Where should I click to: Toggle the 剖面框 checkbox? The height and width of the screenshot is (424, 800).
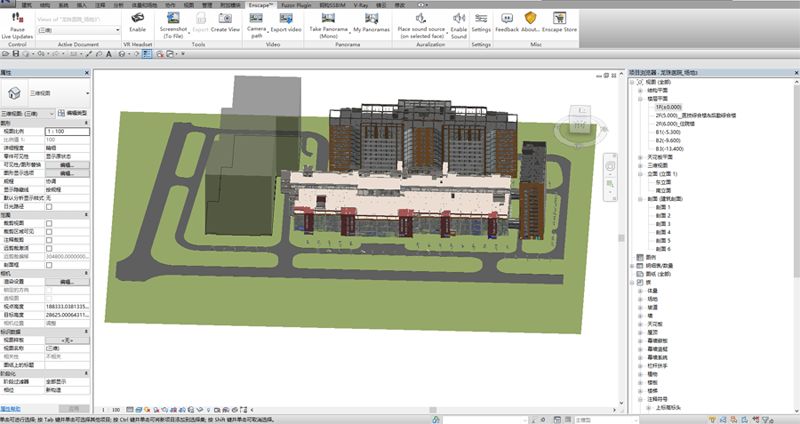coord(49,265)
